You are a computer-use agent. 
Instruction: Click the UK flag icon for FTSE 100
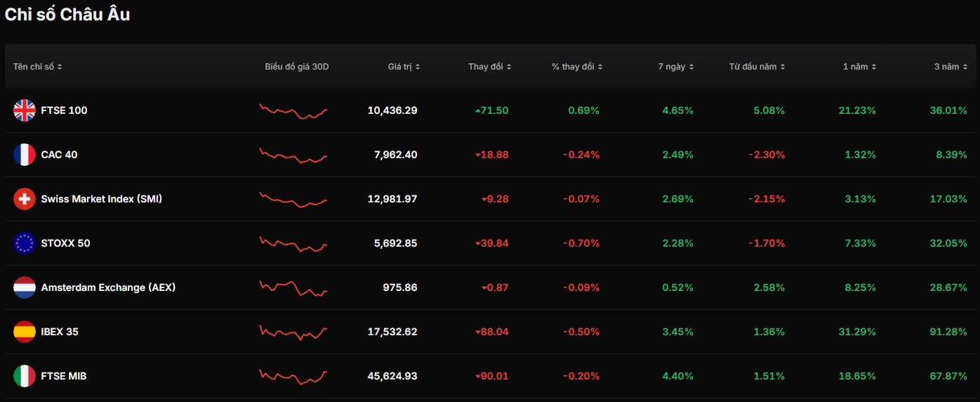click(25, 110)
